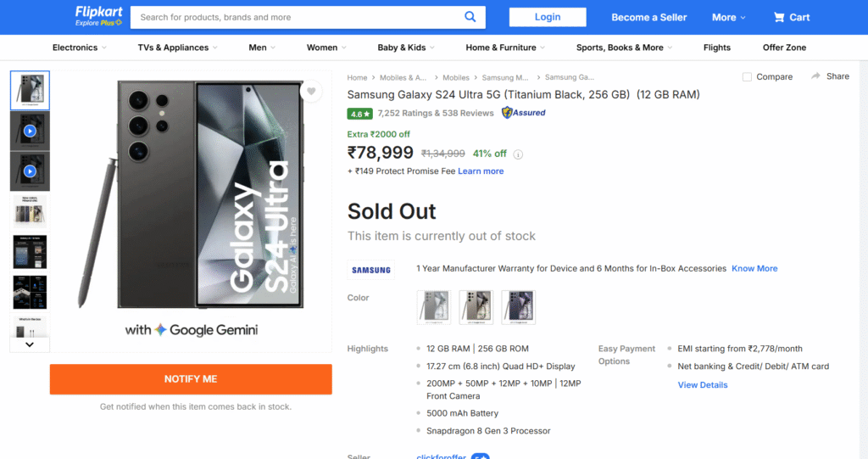Open the Flights menu item
The height and width of the screenshot is (459, 868).
(x=716, y=48)
